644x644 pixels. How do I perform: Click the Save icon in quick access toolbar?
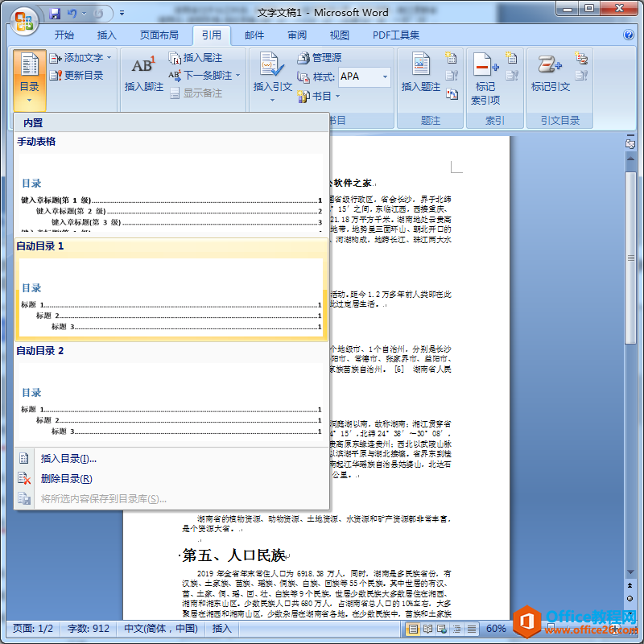click(x=55, y=14)
